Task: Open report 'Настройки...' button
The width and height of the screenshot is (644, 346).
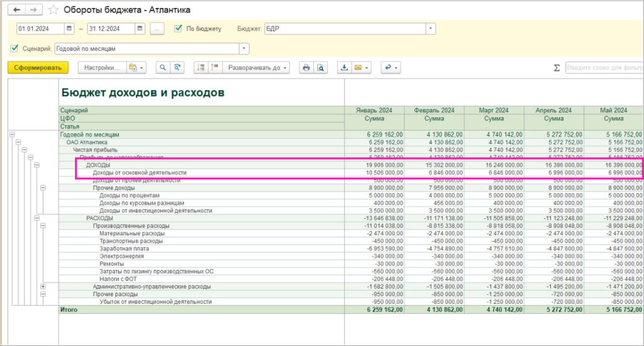Action: [102, 67]
